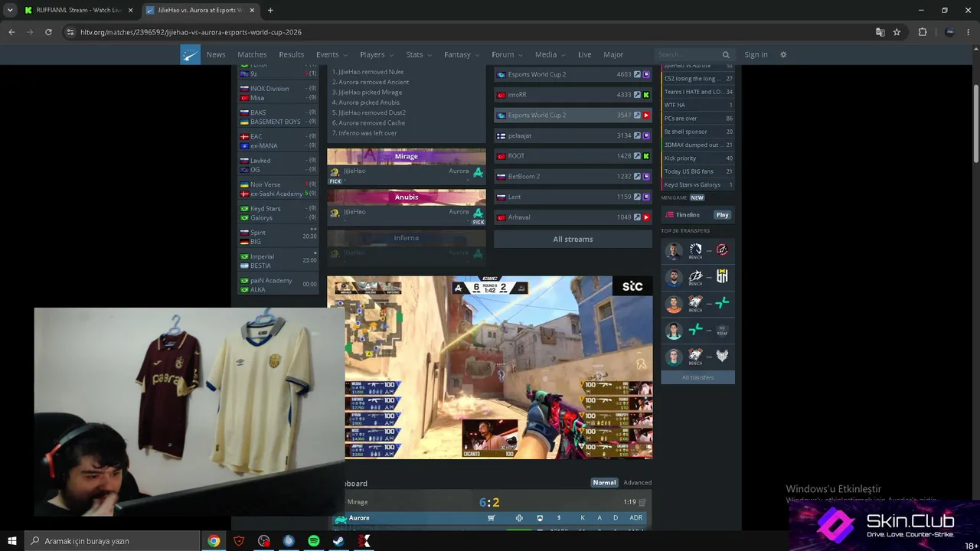Click the Windows taskbar search box
Image resolution: width=980 pixels, height=551 pixels.
pyautogui.click(x=112, y=541)
